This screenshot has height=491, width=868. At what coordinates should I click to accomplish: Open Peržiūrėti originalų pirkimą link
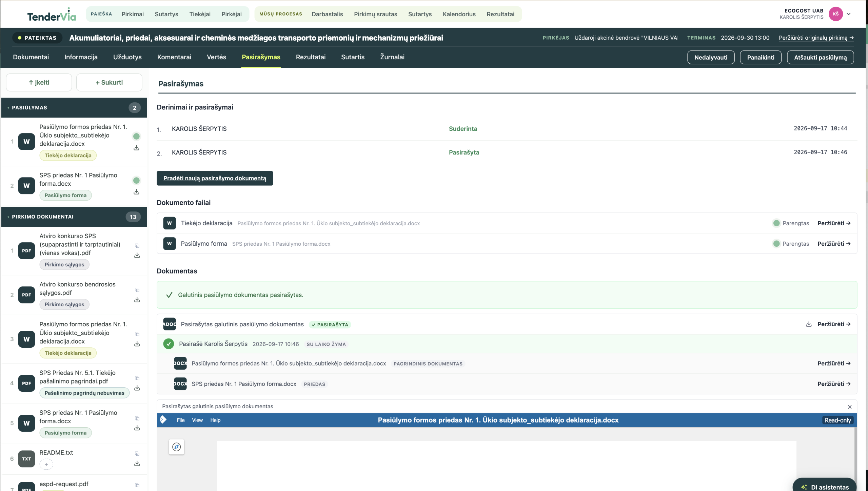816,38
